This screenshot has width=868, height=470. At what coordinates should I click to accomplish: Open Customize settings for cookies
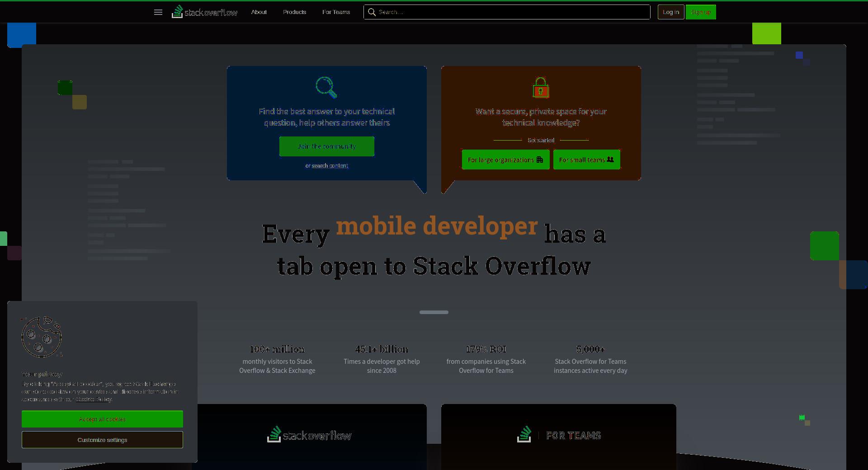click(x=102, y=440)
